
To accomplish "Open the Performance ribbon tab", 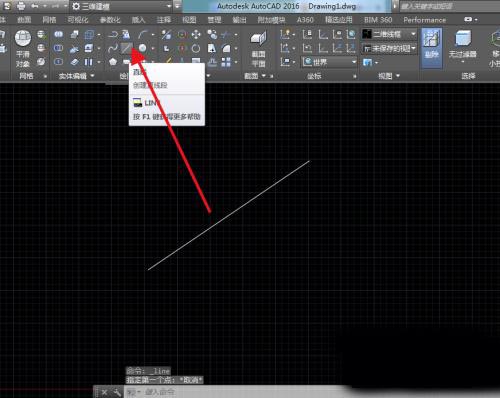I will click(x=424, y=20).
